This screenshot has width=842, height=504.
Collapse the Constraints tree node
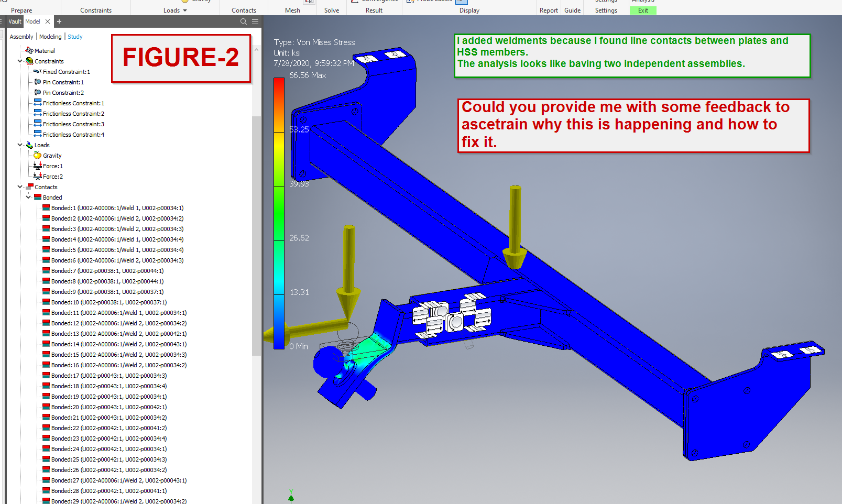(20, 61)
